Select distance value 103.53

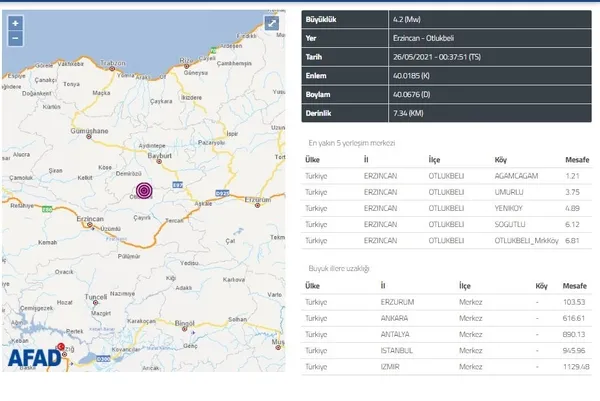(574, 302)
